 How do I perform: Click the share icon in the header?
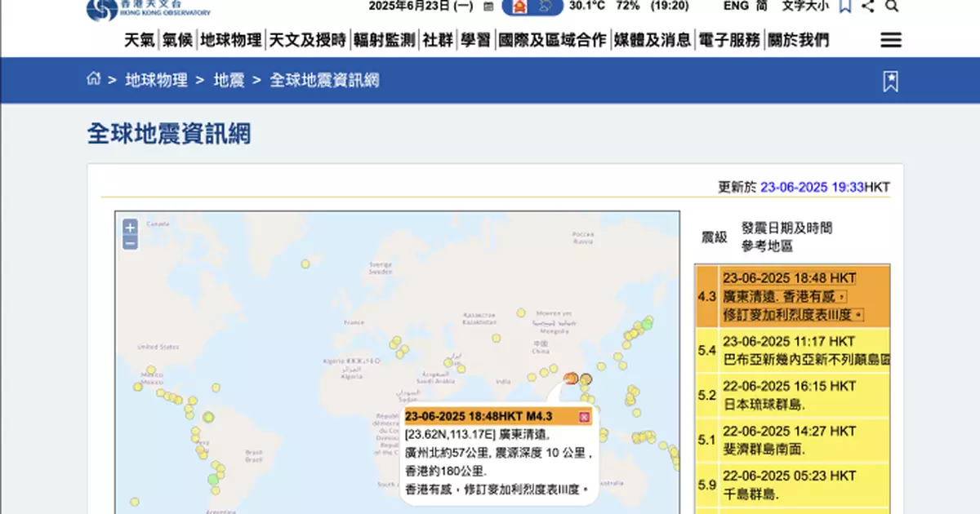coord(867,7)
